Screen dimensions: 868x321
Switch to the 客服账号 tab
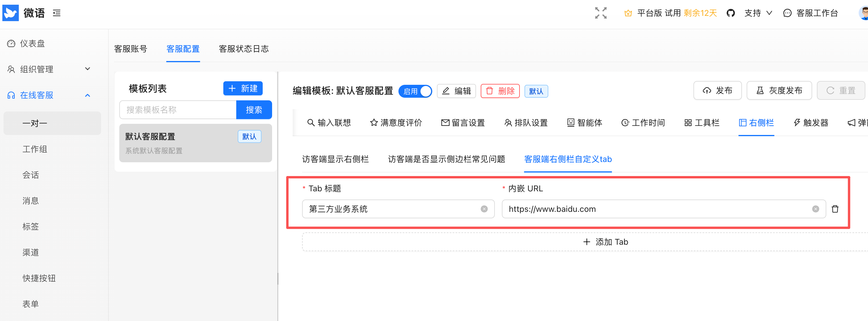(131, 49)
